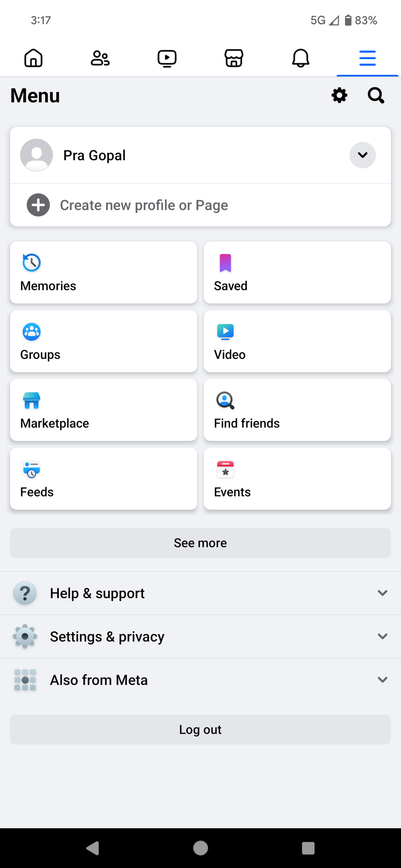The image size is (401, 868).
Task: Tap the search magnifier icon
Action: [376, 96]
